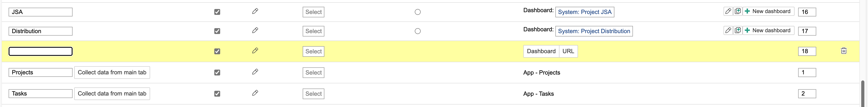This screenshot has width=868, height=107.
Task: Delete the highlighted new tab row
Action: pos(843,51)
